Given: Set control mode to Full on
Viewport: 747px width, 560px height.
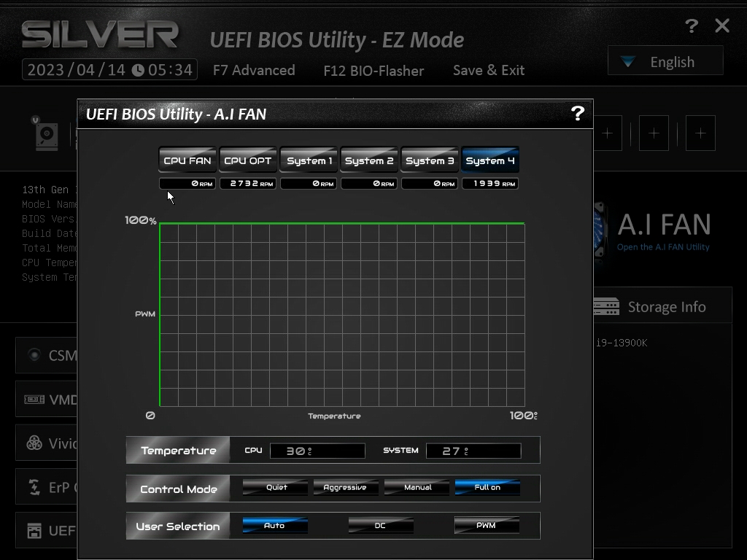Looking at the screenshot, I should [x=487, y=487].
